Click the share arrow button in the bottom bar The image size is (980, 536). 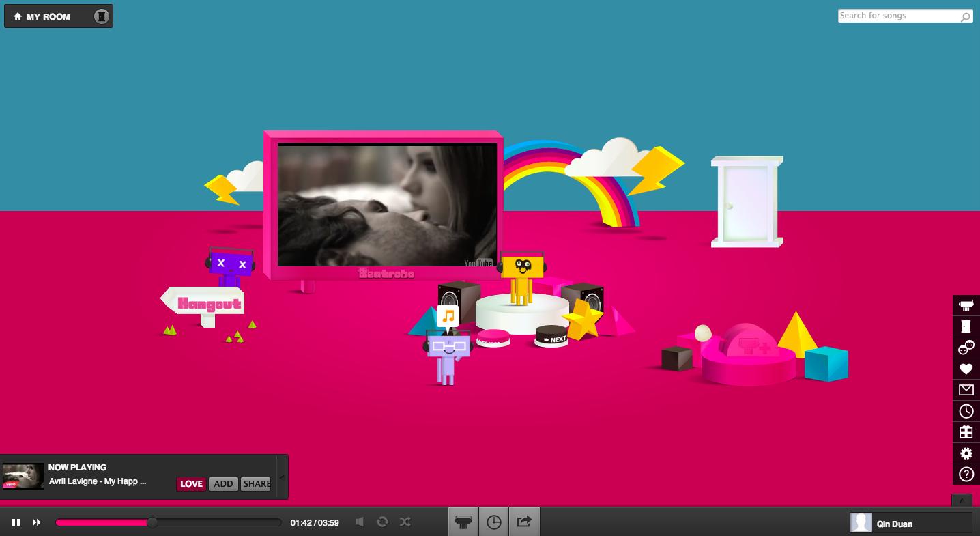click(x=524, y=522)
